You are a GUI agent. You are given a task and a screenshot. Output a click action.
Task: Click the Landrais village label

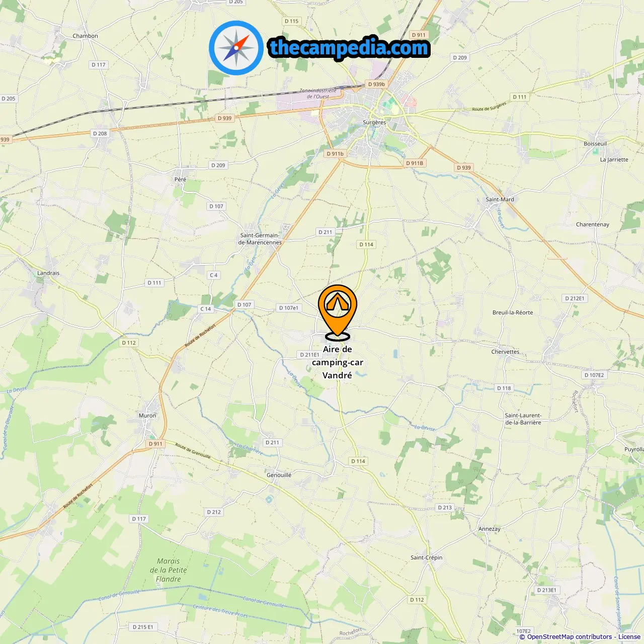[48, 273]
